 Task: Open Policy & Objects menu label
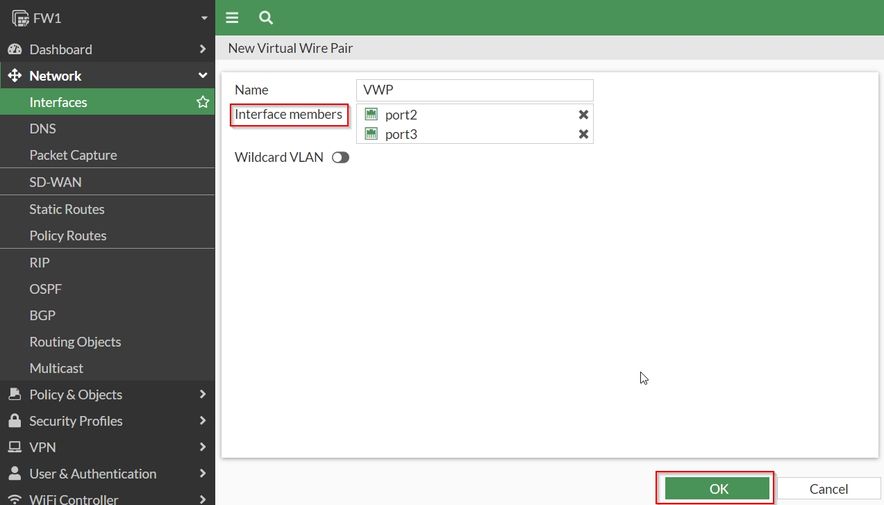coord(76,395)
